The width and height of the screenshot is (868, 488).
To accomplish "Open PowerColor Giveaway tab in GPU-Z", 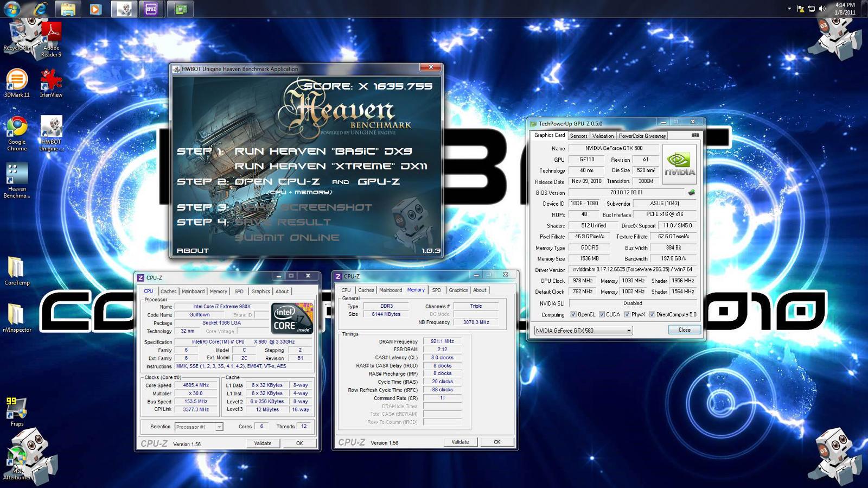I will pos(642,136).
